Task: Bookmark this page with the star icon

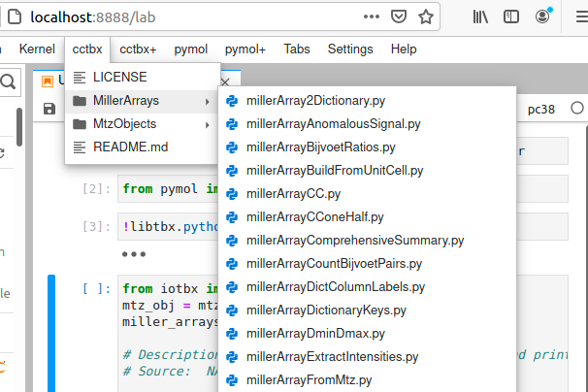Action: point(426,16)
